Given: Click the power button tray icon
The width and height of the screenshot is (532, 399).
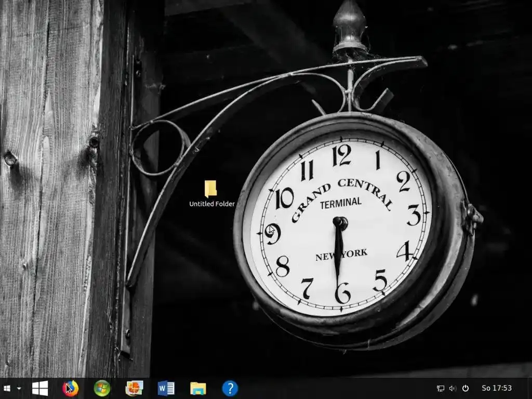Looking at the screenshot, I should pos(465,388).
